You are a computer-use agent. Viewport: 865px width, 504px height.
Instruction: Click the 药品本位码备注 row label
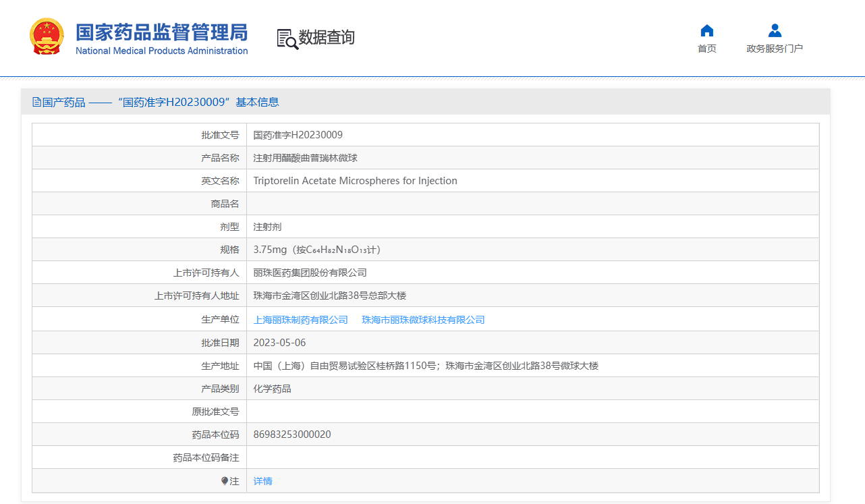tap(206, 457)
